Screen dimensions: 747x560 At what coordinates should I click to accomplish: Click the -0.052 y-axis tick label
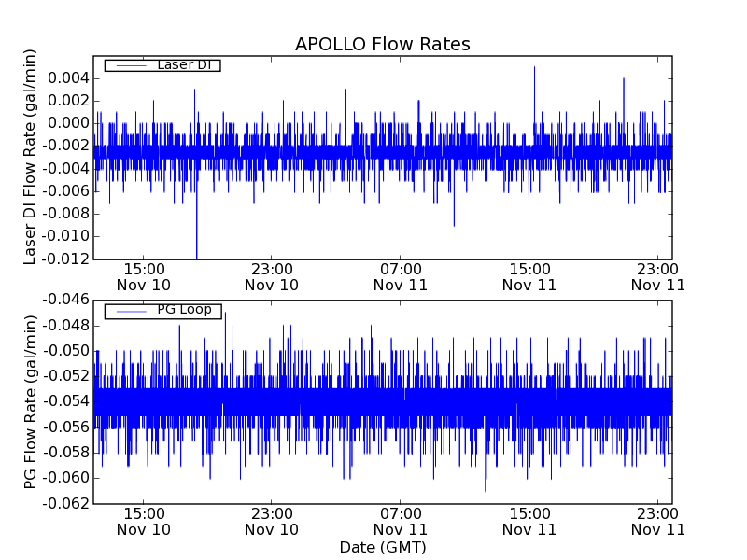(x=65, y=376)
